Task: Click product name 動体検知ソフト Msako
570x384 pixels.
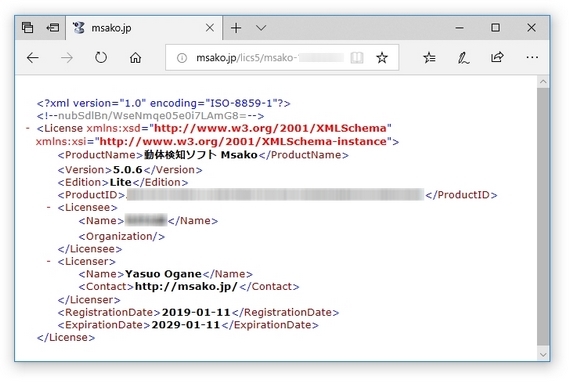Action: [201, 155]
